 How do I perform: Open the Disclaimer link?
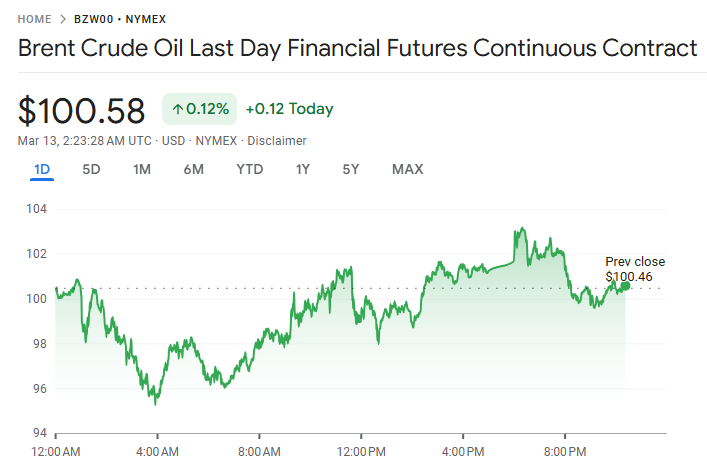tap(277, 141)
